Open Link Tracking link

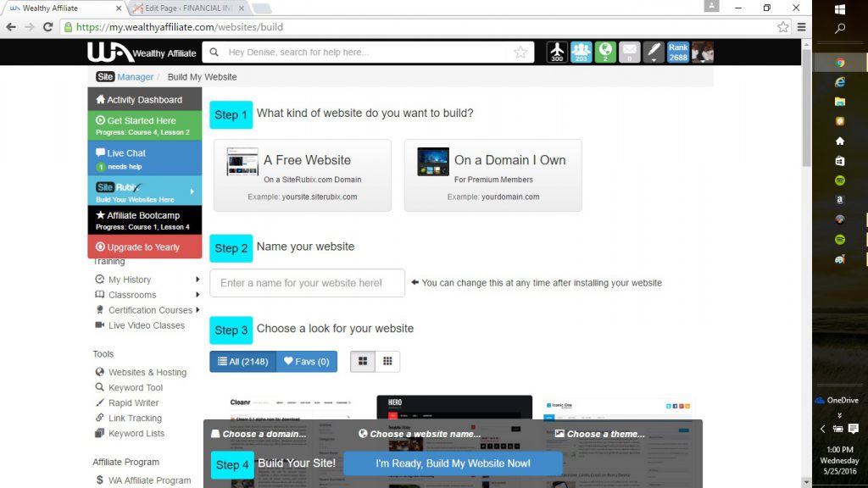click(x=135, y=418)
